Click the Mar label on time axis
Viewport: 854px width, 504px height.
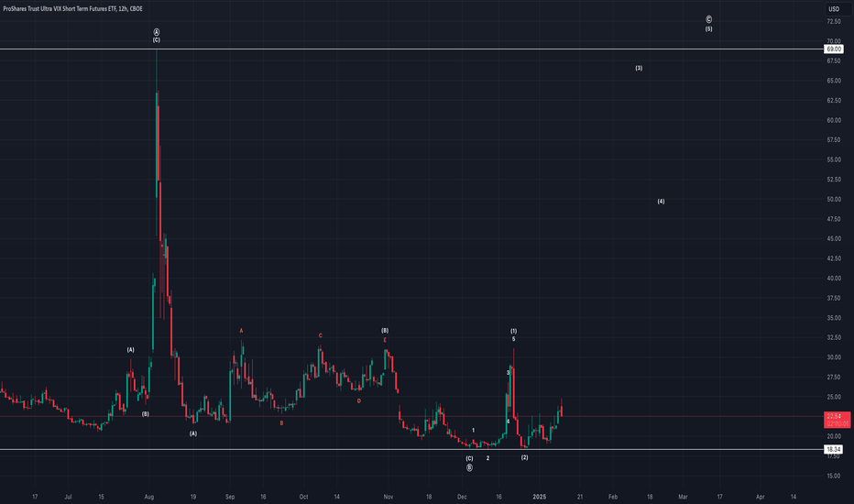(683, 497)
